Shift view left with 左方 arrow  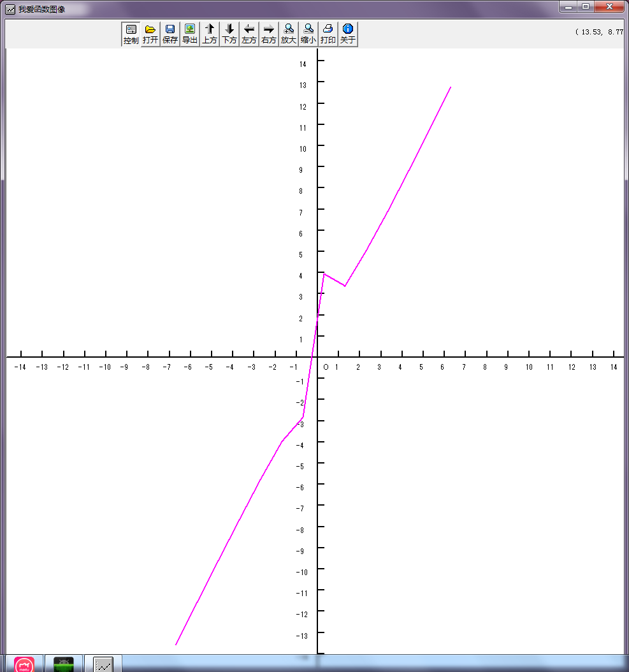pyautogui.click(x=249, y=34)
